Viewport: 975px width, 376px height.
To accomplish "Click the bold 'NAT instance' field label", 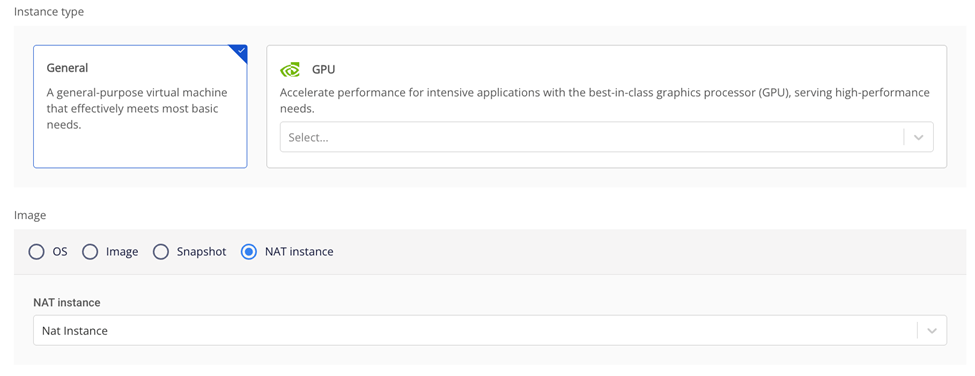I will (67, 303).
